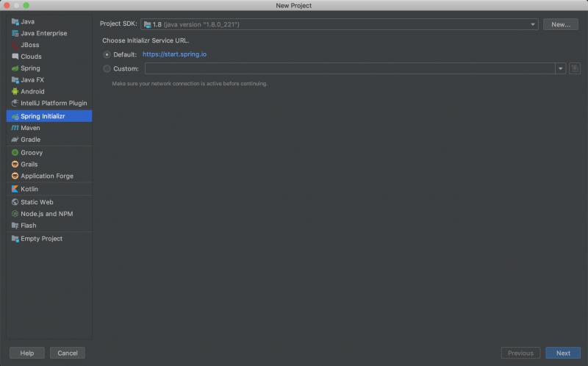Click the Maven icon
The height and width of the screenshot is (366, 588).
(15, 129)
